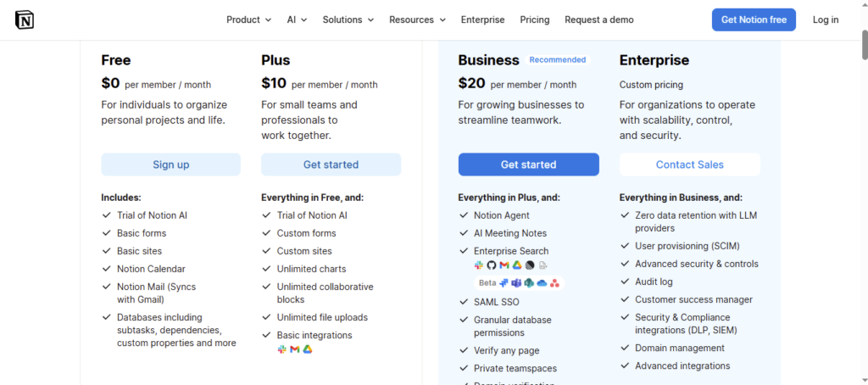Expand the Solutions navigation dropdown
868x385 pixels.
348,20
